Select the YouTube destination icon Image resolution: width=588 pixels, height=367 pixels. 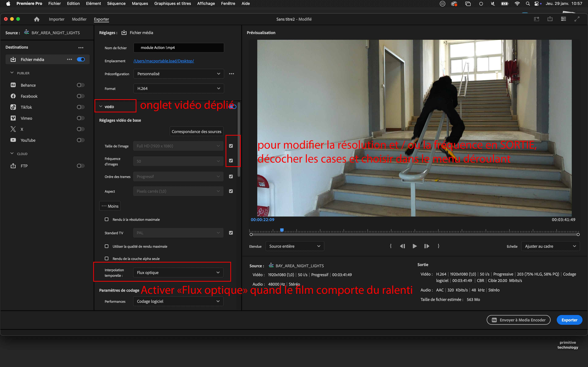tap(13, 140)
